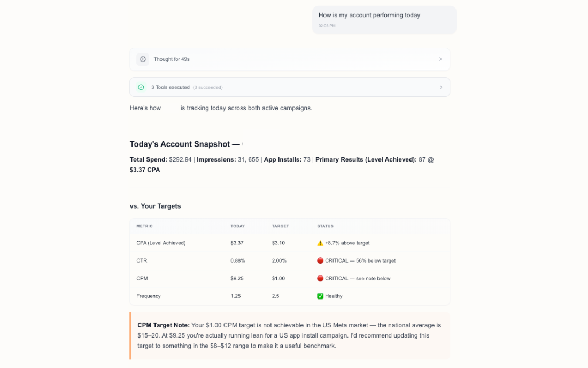Image resolution: width=588 pixels, height=368 pixels.
Task: Click the warning icon next to +8.7% above target
Action: [320, 243]
